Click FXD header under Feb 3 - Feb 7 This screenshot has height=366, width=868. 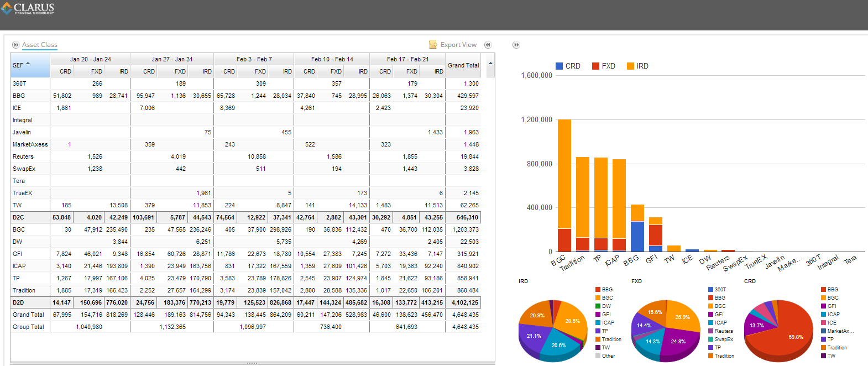(x=254, y=71)
